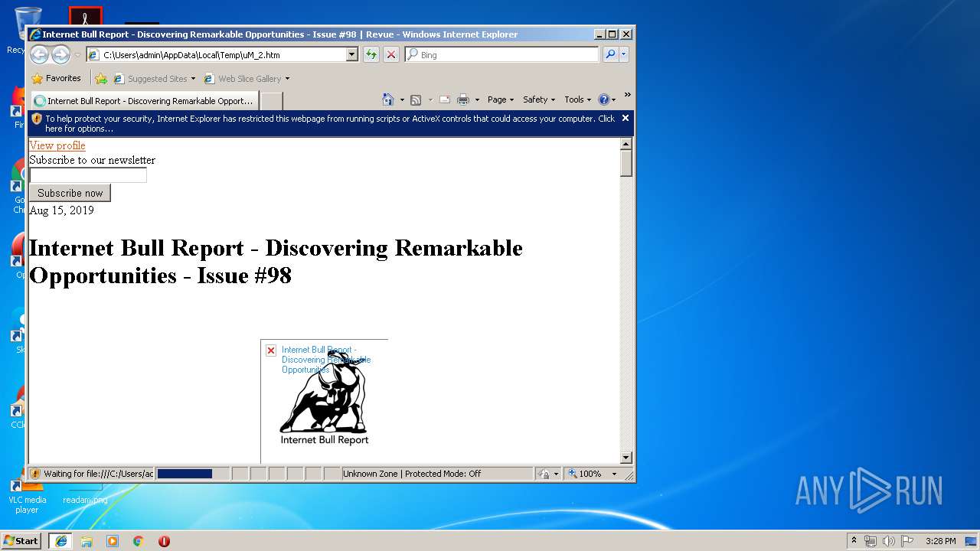Click the Read Mail toolbar icon
The width and height of the screenshot is (980, 551).
[x=444, y=99]
